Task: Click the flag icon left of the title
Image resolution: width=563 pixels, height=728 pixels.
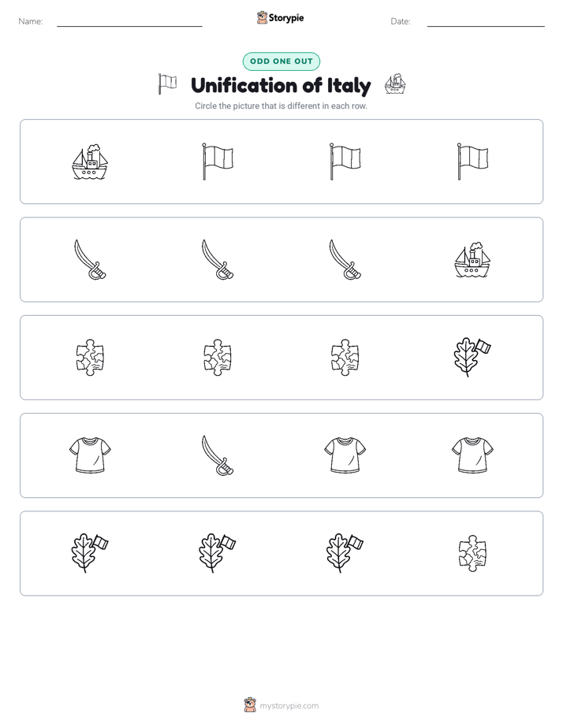Action: click(x=167, y=84)
